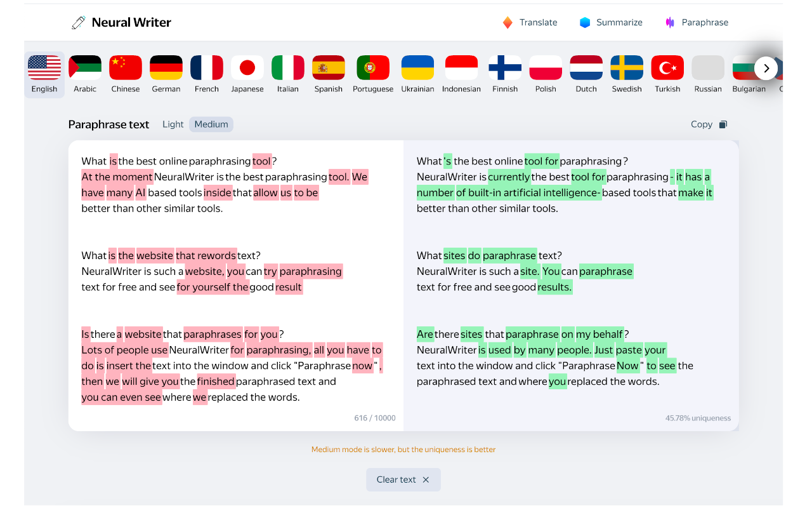Copy the paraphrased text
This screenshot has height=508, width=812.
(x=709, y=124)
